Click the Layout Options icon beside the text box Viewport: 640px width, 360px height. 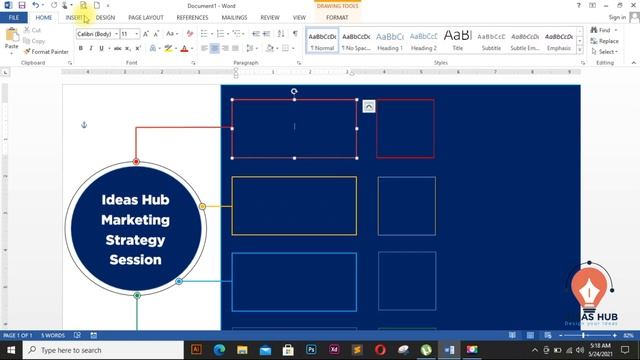tap(369, 107)
